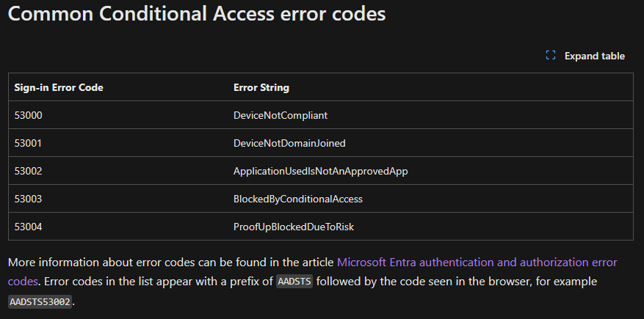The image size is (644, 319).
Task: Click the AADSTS53002 inline code example
Action: (41, 301)
